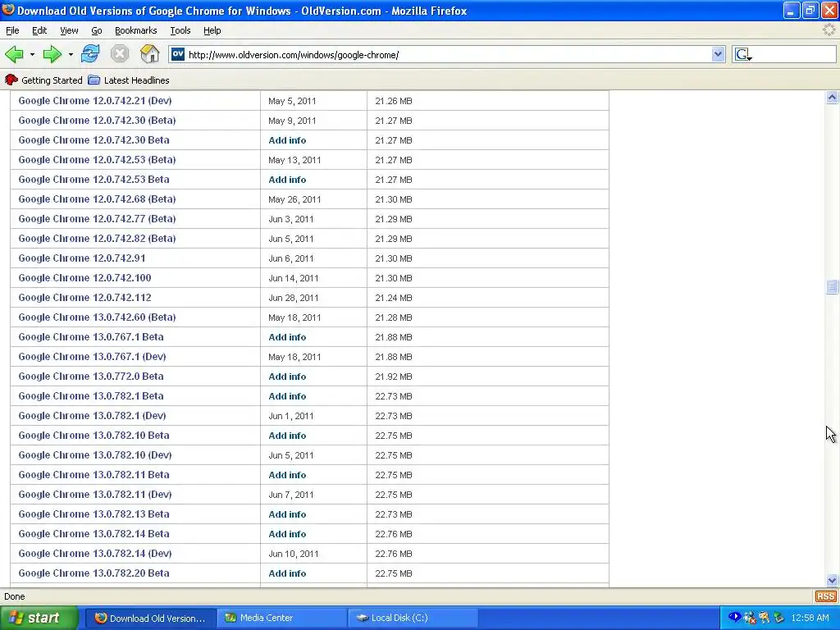Open Google Chrome 12.0.742.91 link
This screenshot has width=840, height=630.
tap(81, 258)
